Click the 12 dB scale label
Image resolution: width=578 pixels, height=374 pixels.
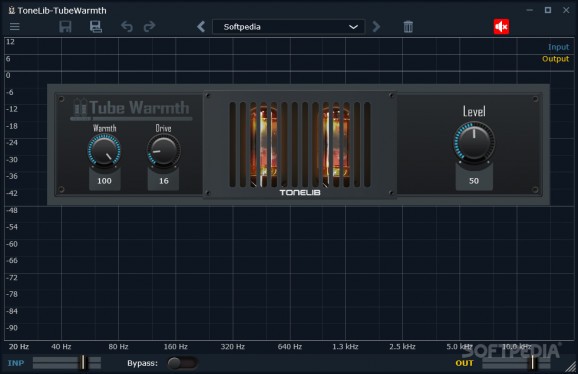(10, 42)
